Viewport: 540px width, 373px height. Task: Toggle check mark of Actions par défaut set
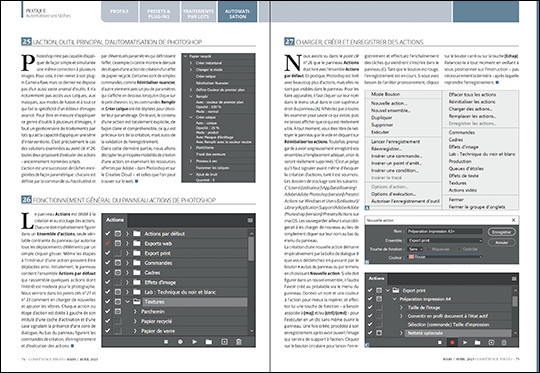tap(107, 234)
